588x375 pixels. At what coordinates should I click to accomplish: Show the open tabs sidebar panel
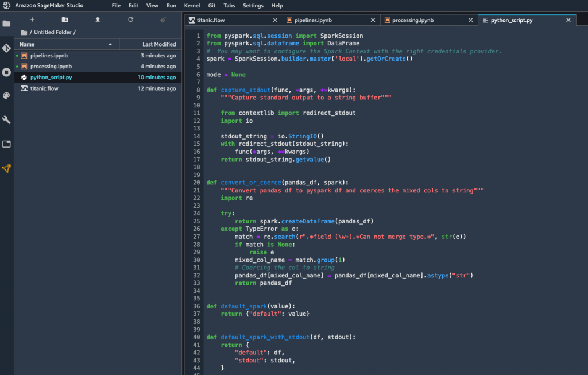[x=8, y=144]
